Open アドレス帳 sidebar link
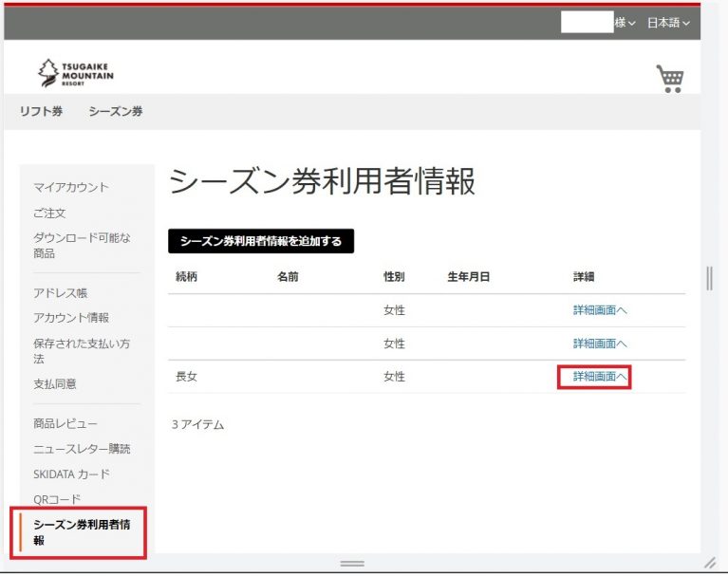The image size is (728, 576). (60, 293)
